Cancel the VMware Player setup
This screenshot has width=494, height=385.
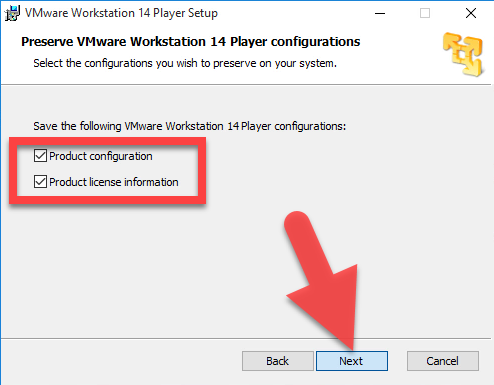pyautogui.click(x=443, y=361)
